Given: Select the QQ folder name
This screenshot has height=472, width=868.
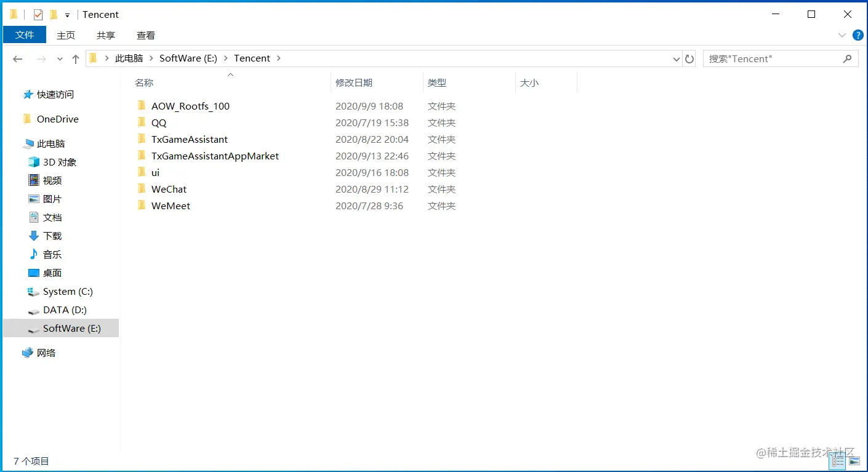Looking at the screenshot, I should (159, 122).
